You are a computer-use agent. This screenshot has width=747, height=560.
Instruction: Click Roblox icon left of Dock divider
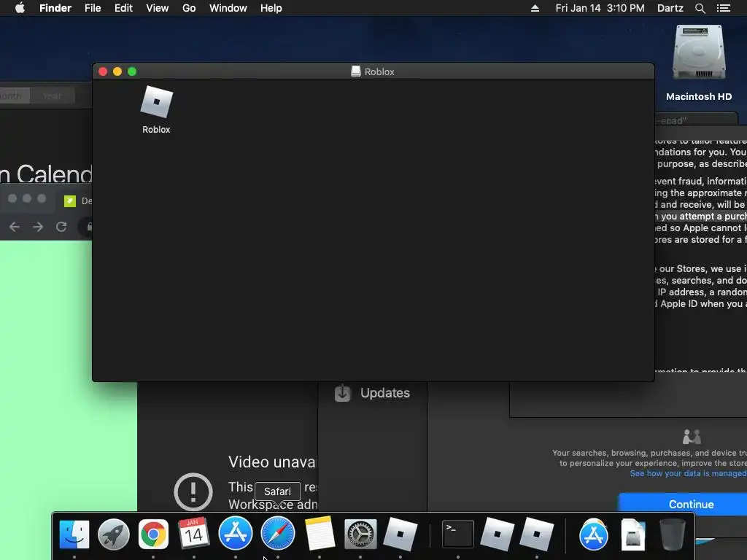point(400,534)
